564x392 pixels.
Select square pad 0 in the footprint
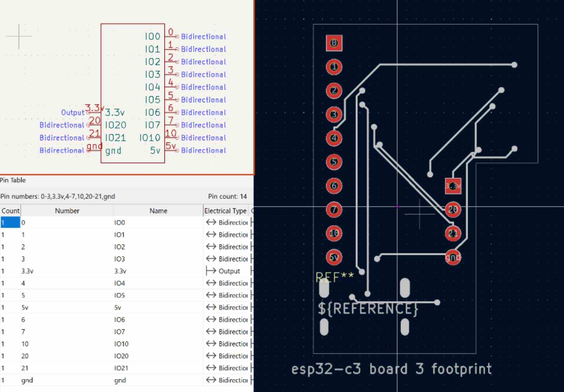334,43
